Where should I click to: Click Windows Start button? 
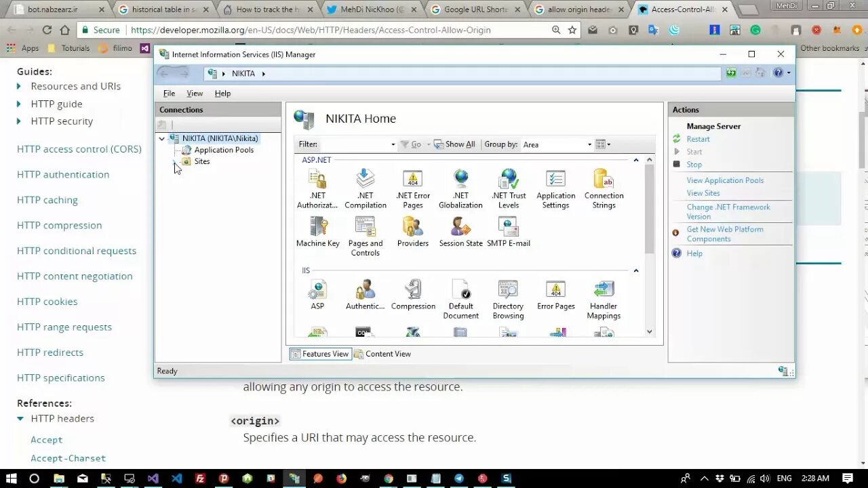12,478
